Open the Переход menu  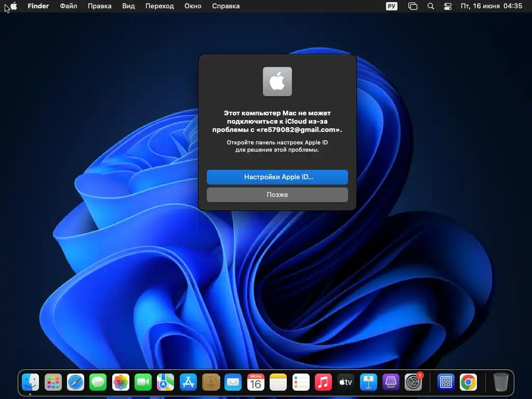159,6
